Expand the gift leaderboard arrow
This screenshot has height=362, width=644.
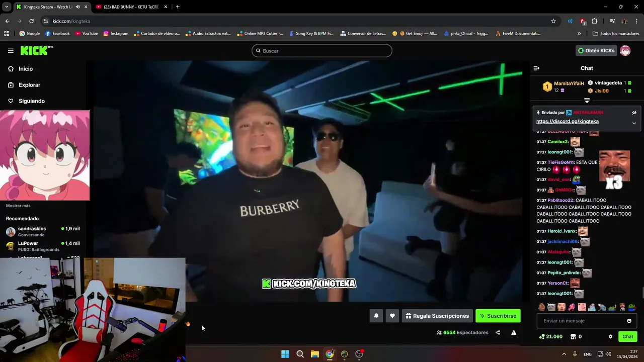(x=587, y=101)
